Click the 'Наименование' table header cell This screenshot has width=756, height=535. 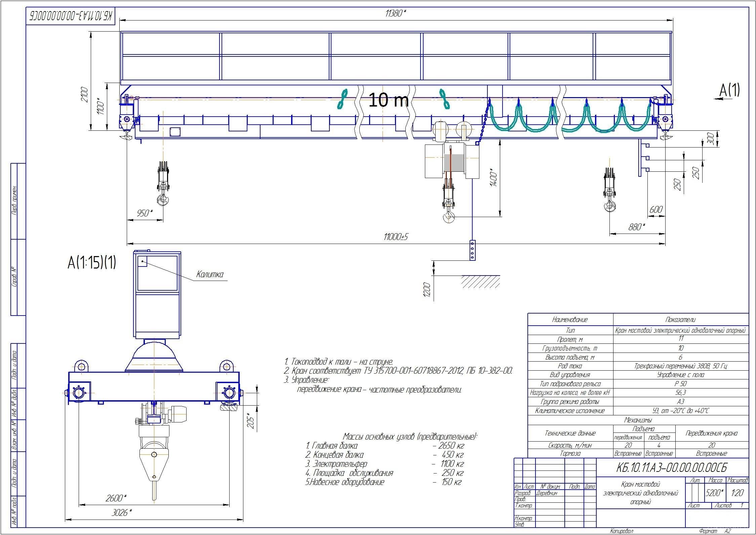pyautogui.click(x=570, y=320)
